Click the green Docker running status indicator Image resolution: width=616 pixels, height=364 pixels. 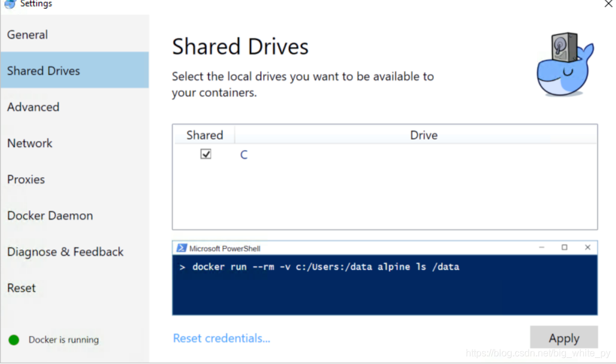click(14, 340)
